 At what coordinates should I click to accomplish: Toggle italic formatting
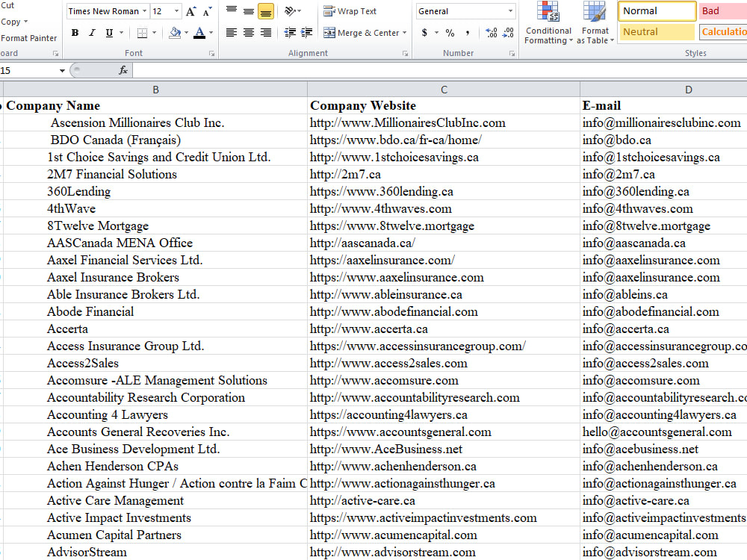coord(92,33)
